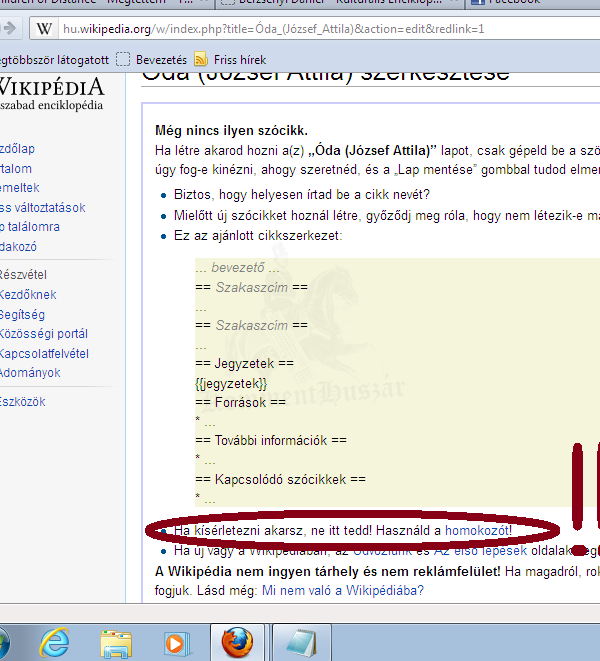Open Windows Media Player from the taskbar
This screenshot has height=661, width=600.
[177, 644]
